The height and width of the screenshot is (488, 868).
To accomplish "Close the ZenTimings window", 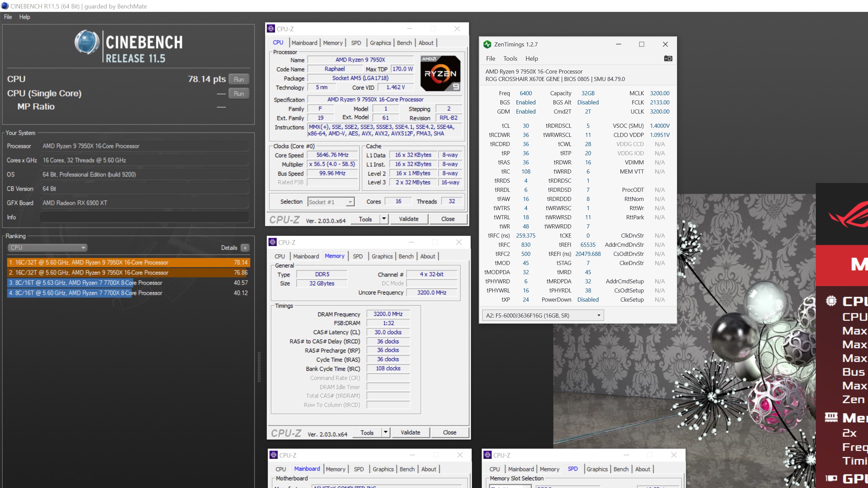I will click(x=665, y=44).
